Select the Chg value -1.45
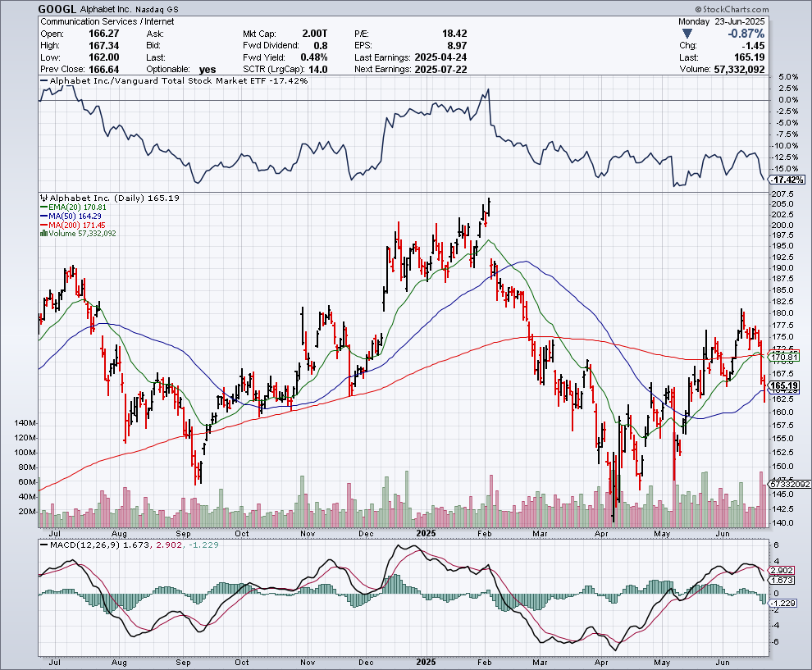Viewport: 812px width, 670px height. (x=751, y=46)
